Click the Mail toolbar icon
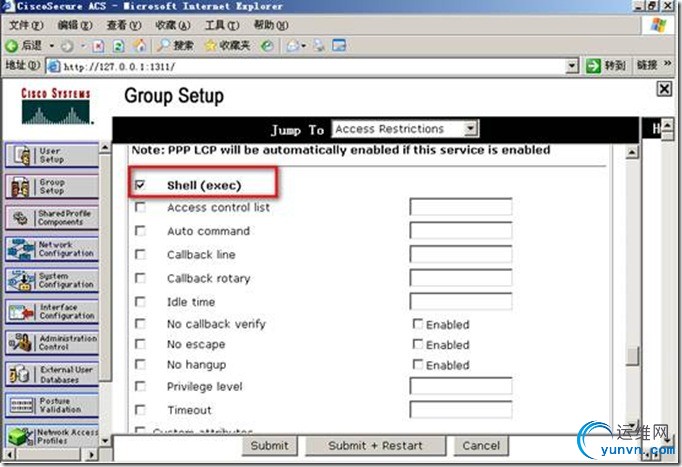This screenshot has height=467, width=682. (x=293, y=46)
